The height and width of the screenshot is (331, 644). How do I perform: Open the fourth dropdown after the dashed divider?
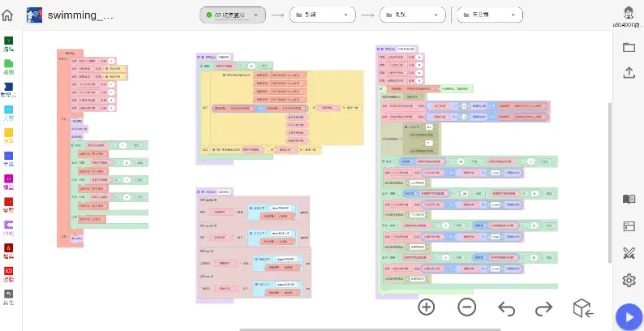pos(490,15)
